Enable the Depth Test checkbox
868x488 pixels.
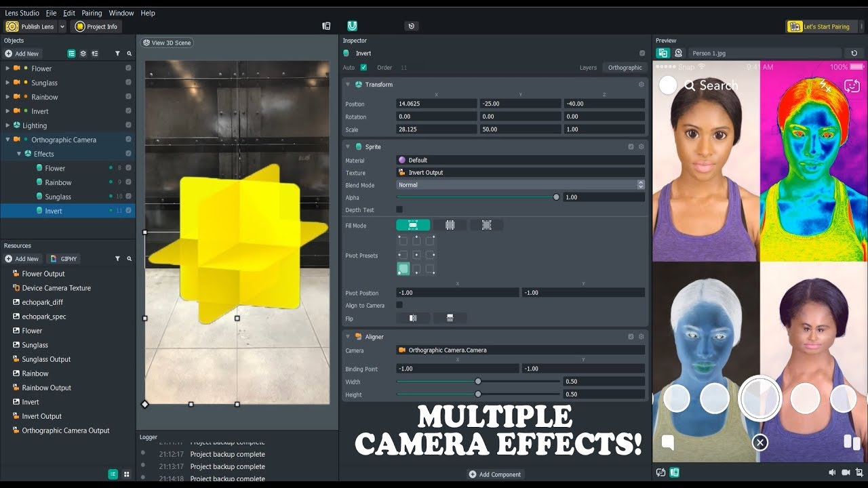pos(399,209)
